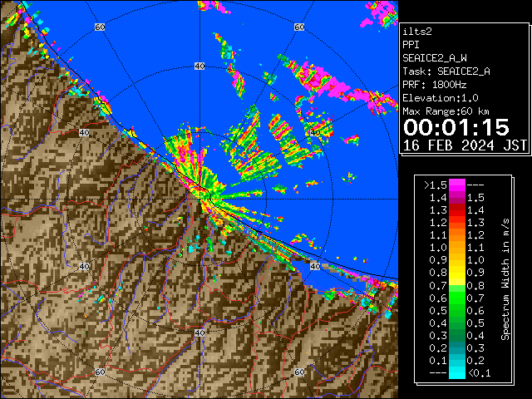The image size is (532, 399).
Task: Click the '40' range label due north of center
Action: (199, 66)
